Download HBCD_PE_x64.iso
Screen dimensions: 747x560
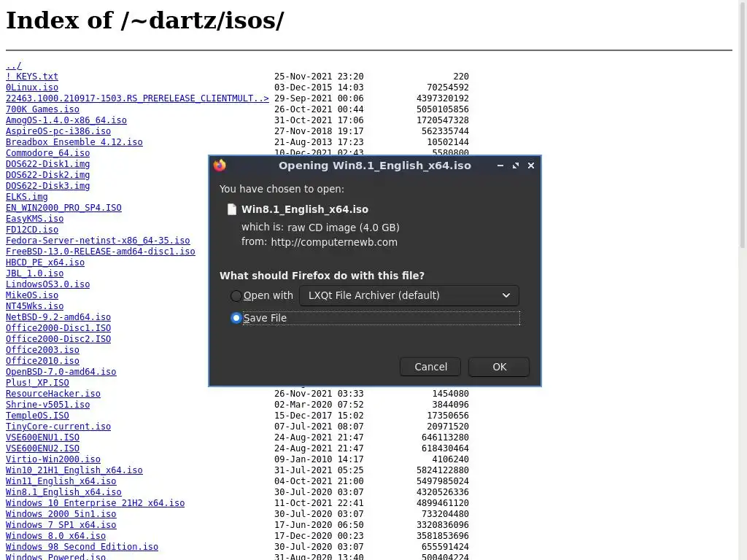pyautogui.click(x=45, y=262)
